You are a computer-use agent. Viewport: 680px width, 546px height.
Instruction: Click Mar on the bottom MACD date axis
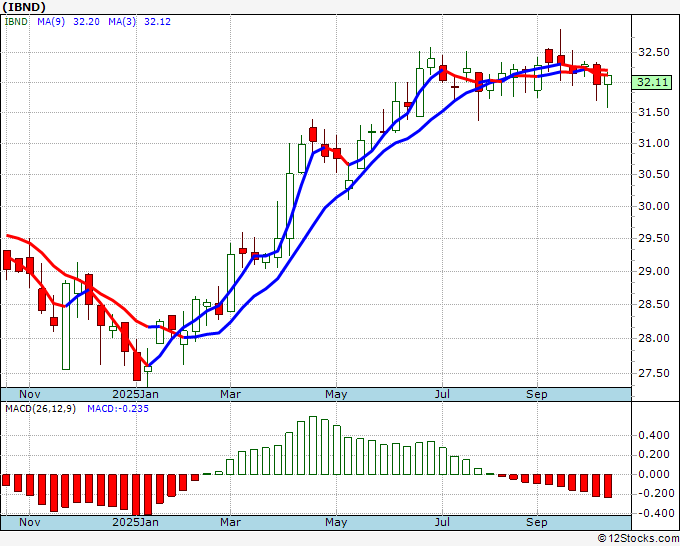point(230,522)
